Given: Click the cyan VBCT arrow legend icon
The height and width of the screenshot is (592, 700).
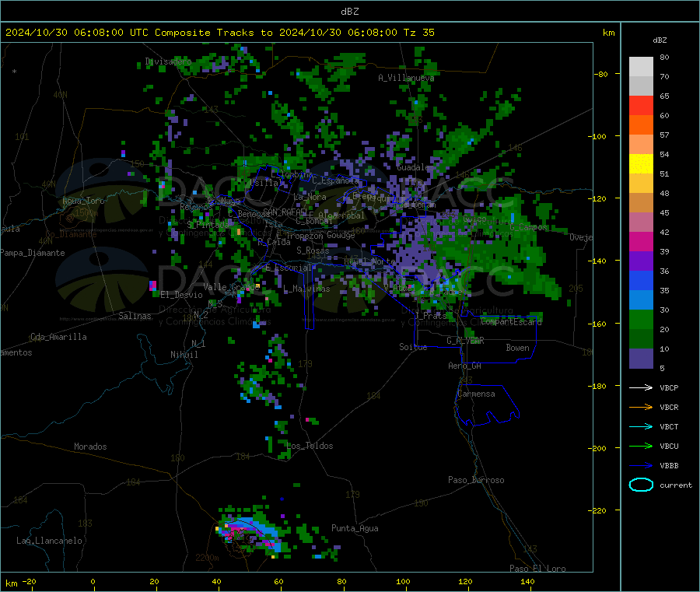Looking at the screenshot, I should (x=641, y=427).
